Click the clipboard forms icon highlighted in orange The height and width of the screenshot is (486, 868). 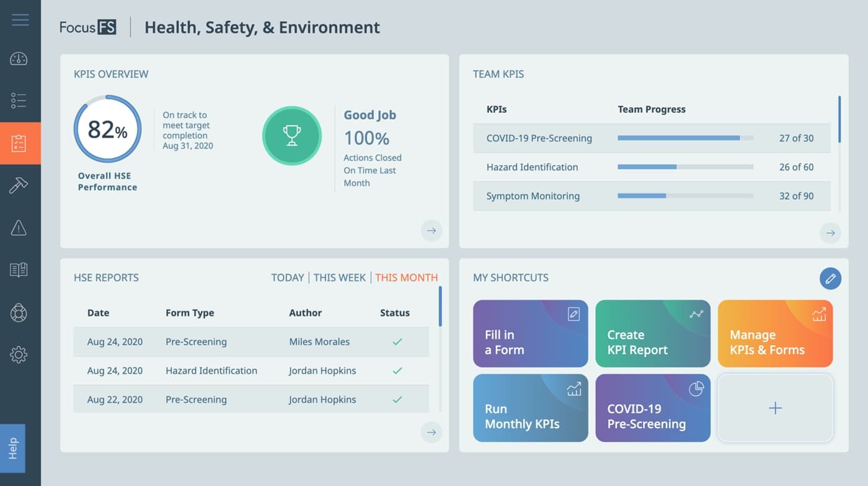(19, 143)
